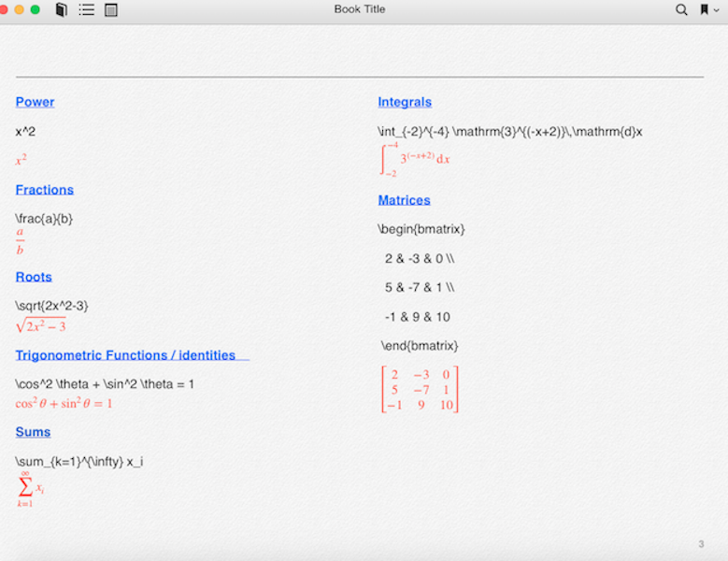Viewport: 728px width, 561px height.
Task: Show the table of contents list
Action: pos(87,10)
